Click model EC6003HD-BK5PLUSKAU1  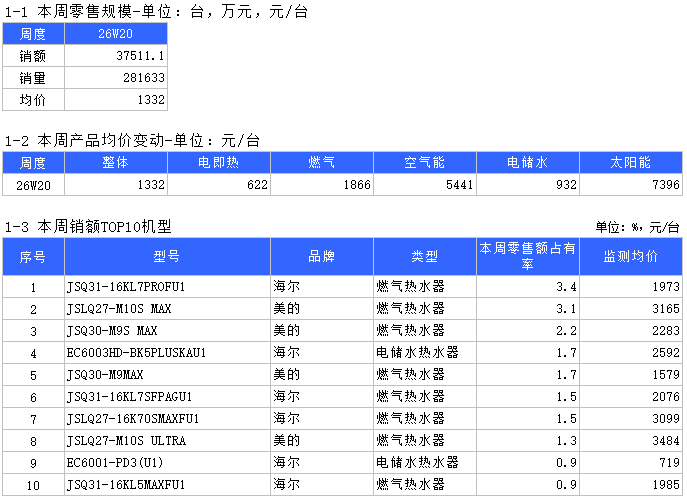[x=136, y=353]
